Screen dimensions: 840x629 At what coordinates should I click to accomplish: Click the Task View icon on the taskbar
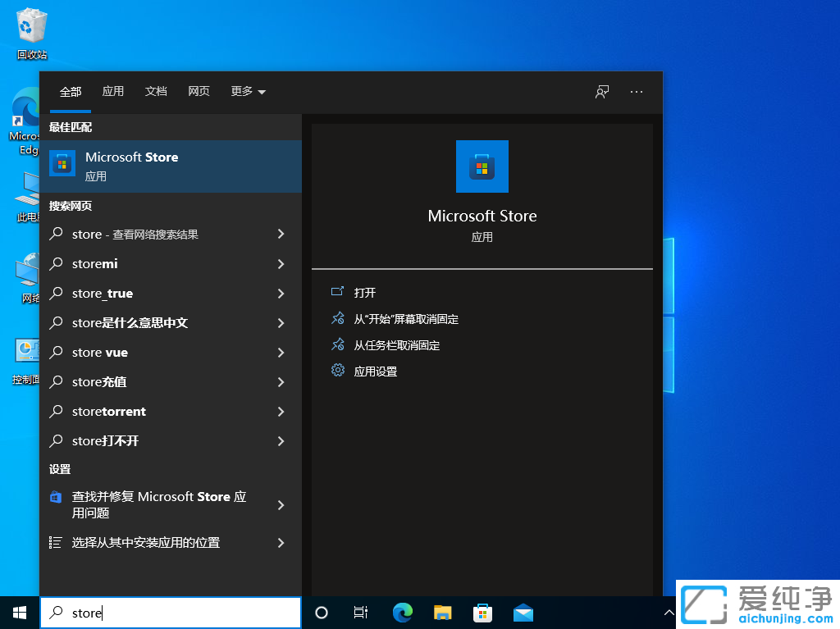pos(360,613)
